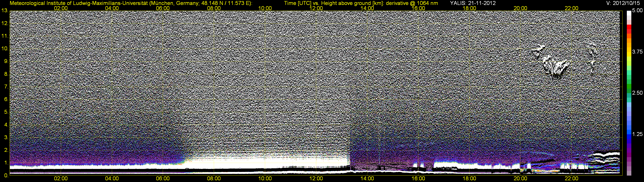The height and width of the screenshot is (182, 644).
Task: Select the '18:00' label on the bottom time axis
Action: [x=469, y=179]
